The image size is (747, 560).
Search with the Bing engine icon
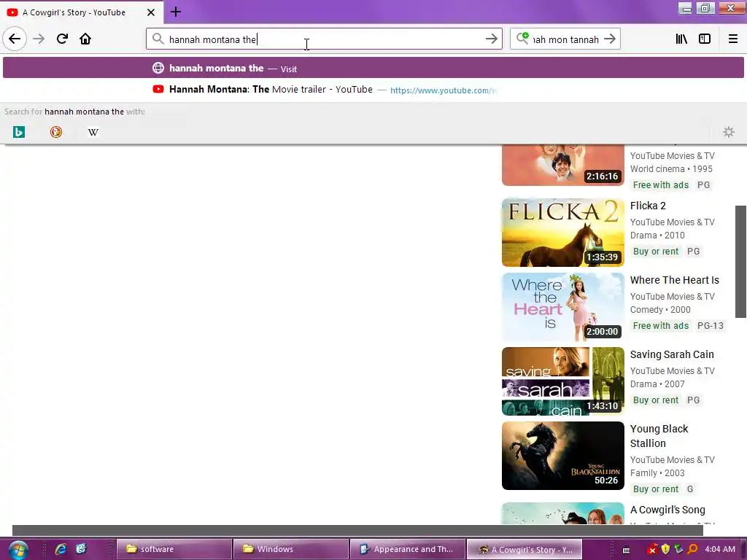pos(18,132)
